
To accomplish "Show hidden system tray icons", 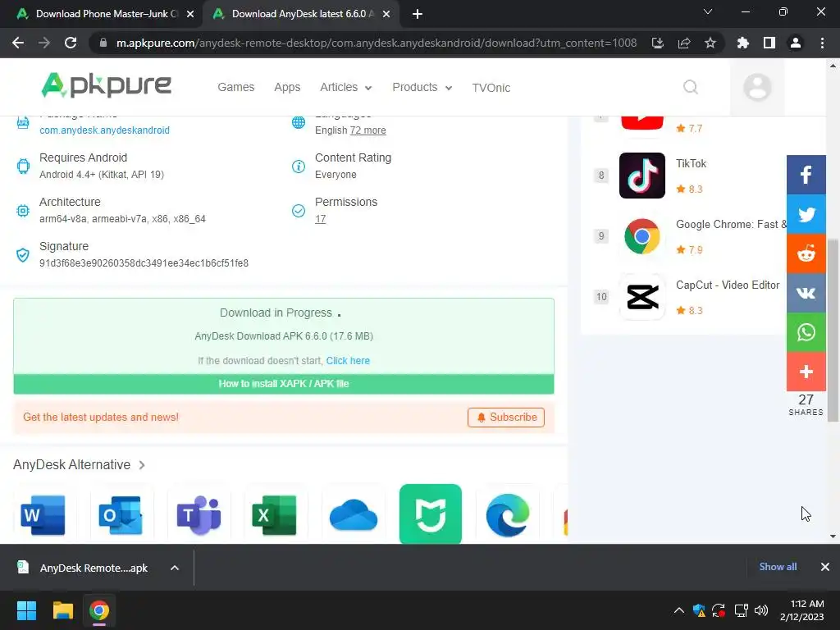I will click(x=678, y=610).
